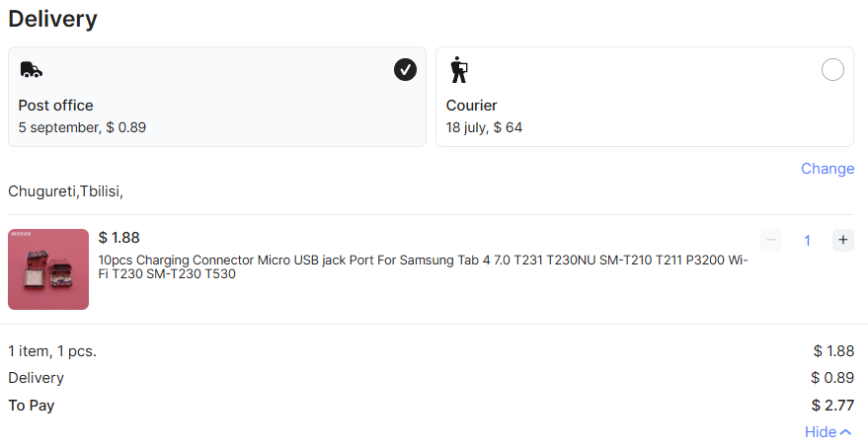Image resolution: width=868 pixels, height=448 pixels.
Task: Open the charging connector product thumbnail
Action: [x=48, y=269]
